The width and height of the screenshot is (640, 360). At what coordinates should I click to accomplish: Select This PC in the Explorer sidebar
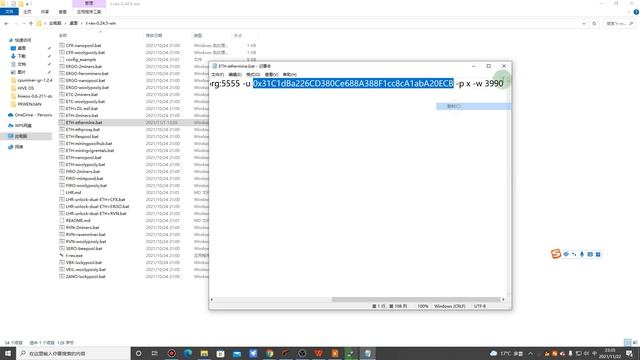(x=21, y=136)
